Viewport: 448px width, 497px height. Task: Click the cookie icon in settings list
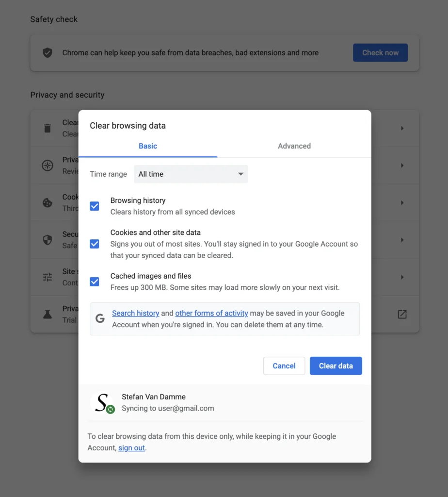tap(48, 203)
